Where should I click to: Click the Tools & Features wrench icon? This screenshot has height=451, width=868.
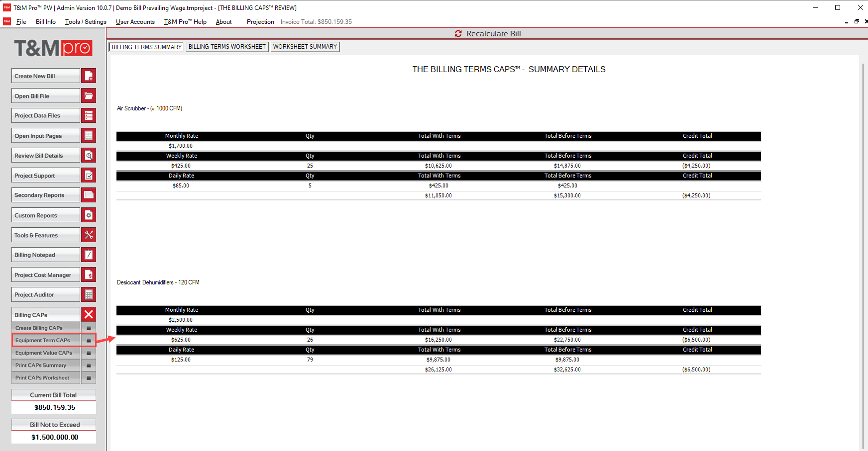[89, 235]
